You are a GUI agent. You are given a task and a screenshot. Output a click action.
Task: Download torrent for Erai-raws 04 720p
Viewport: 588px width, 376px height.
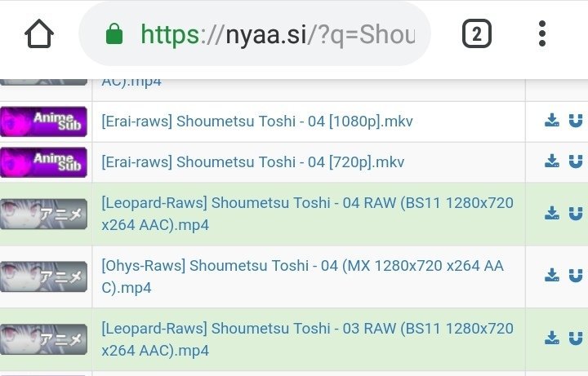(551, 161)
